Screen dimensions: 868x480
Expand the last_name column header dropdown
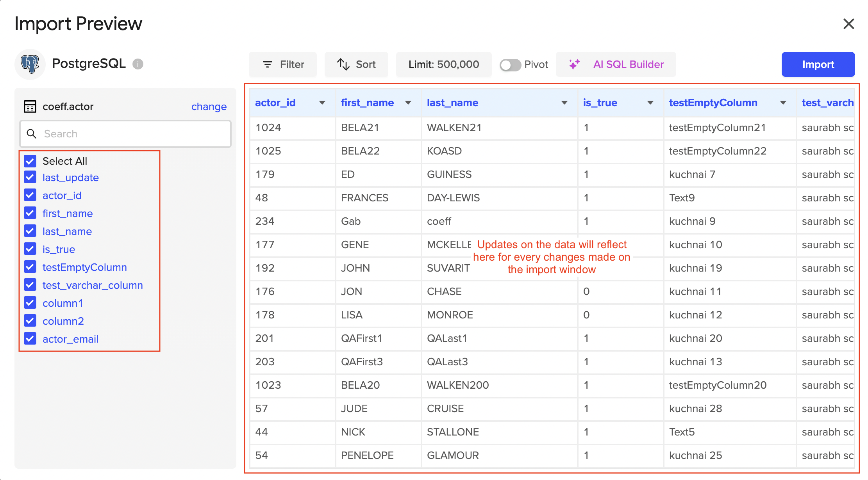(x=564, y=103)
